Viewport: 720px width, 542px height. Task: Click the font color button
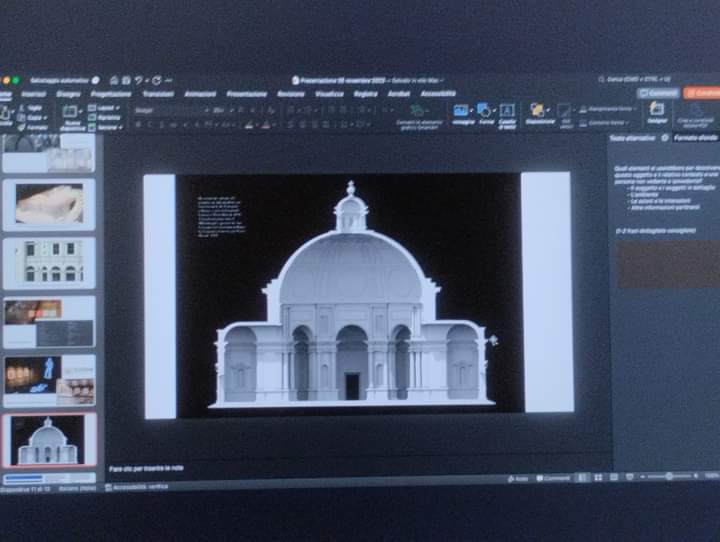tap(266, 124)
